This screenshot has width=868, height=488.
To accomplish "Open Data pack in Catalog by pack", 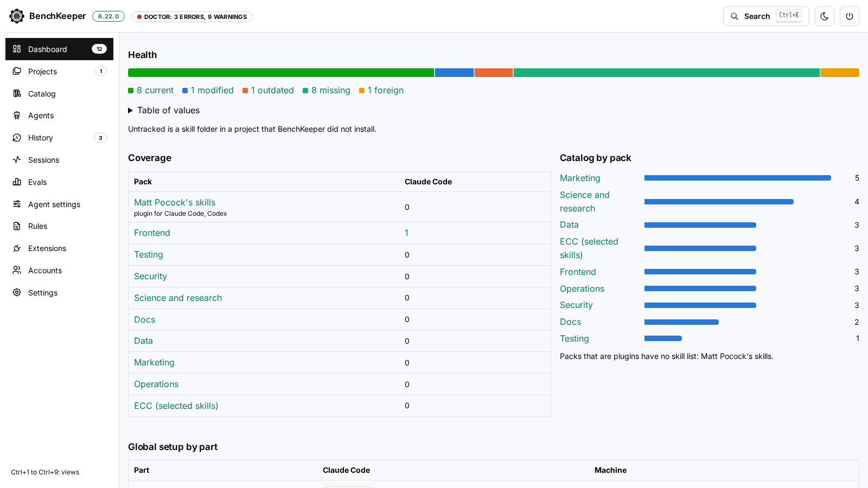I will point(569,224).
